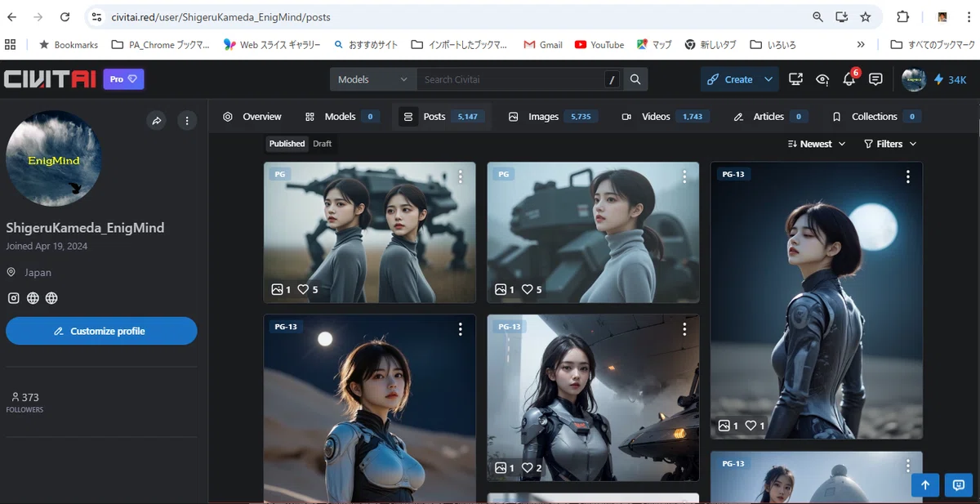Open the feedback chat button
980x504 pixels.
pyautogui.click(x=959, y=484)
